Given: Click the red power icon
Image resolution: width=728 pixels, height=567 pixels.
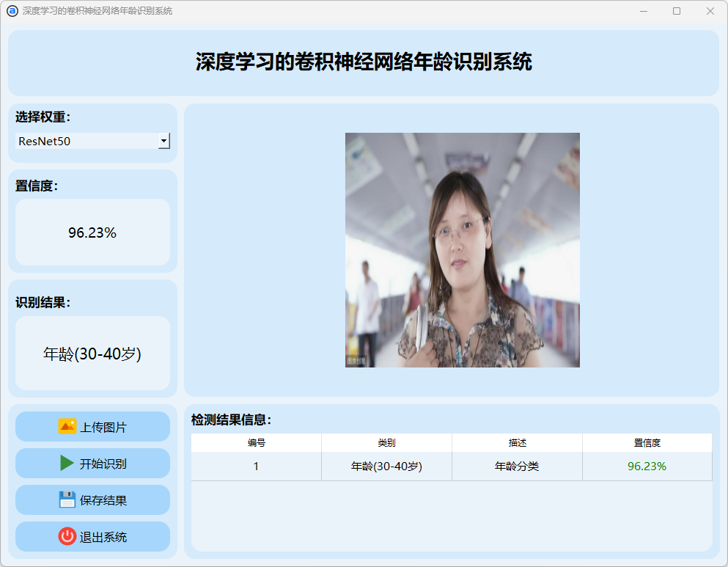Looking at the screenshot, I should click(67, 536).
